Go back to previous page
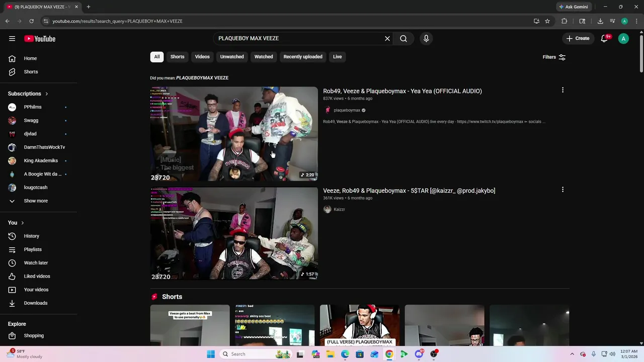The image size is (644, 362). pos(8,21)
